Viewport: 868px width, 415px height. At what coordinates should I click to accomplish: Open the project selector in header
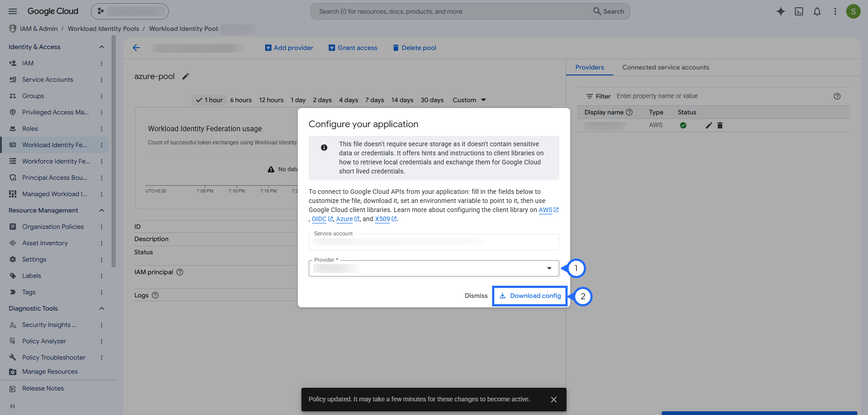coord(130,11)
